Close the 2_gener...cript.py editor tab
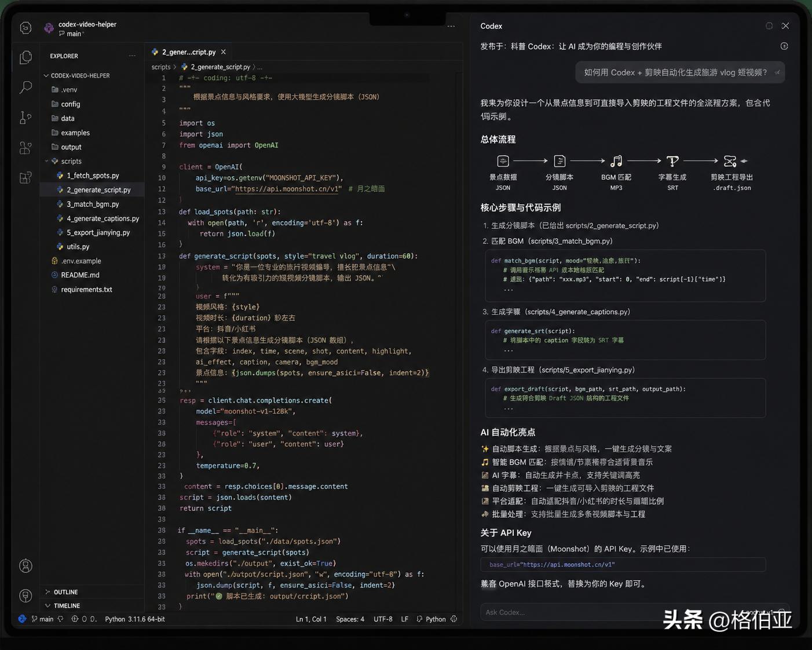Image resolution: width=812 pixels, height=650 pixels. [x=224, y=52]
